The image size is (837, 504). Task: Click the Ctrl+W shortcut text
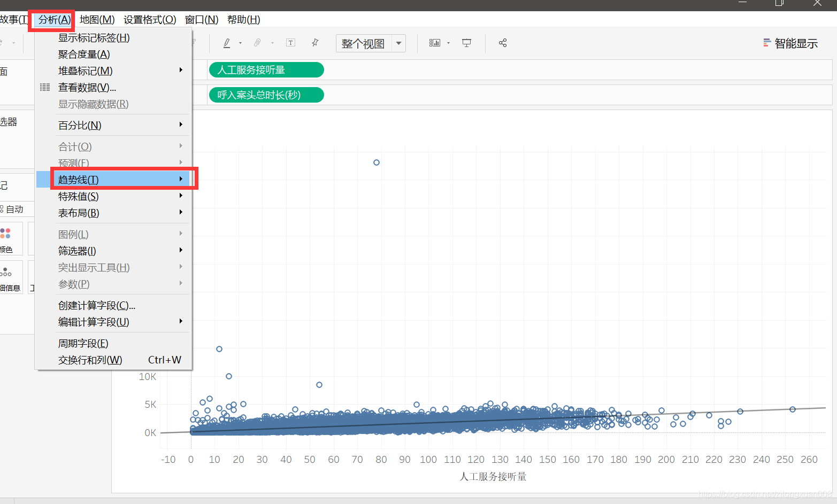click(x=165, y=360)
